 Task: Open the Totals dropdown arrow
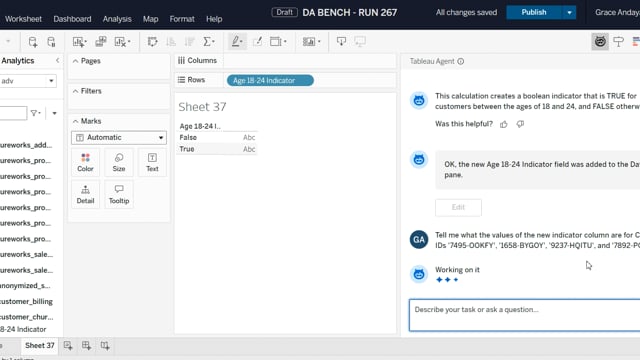213,42
